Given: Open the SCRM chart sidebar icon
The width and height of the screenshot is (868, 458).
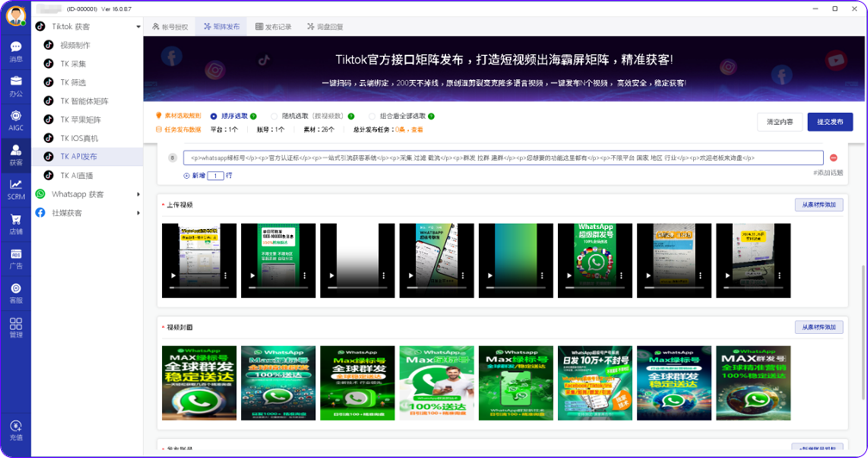Looking at the screenshot, I should (x=16, y=189).
